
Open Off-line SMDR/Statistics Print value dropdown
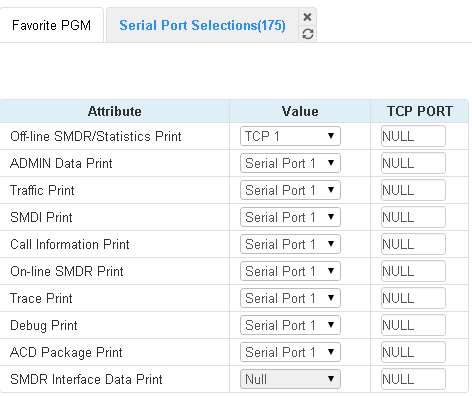click(x=290, y=136)
